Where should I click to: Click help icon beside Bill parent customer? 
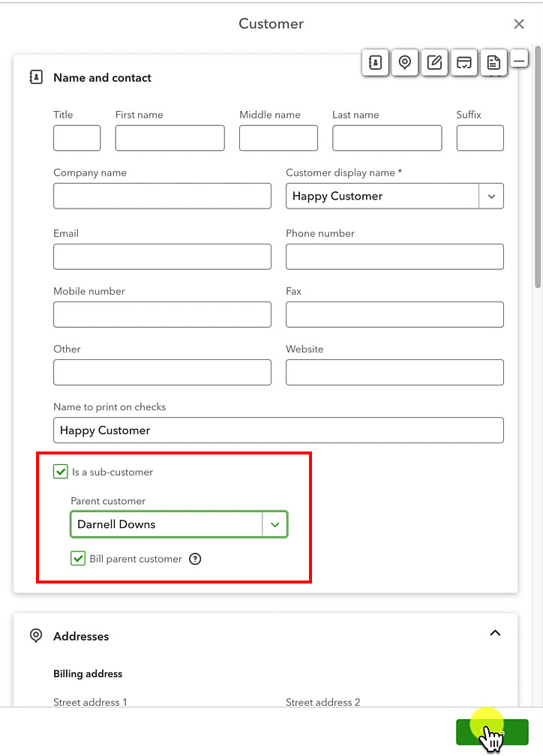pos(195,559)
